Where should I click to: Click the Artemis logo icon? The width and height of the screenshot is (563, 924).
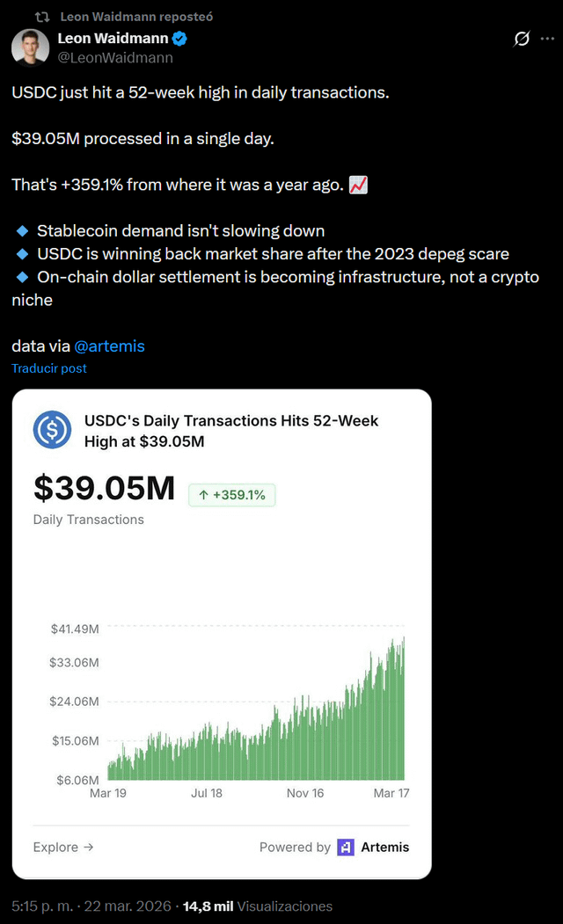click(346, 848)
